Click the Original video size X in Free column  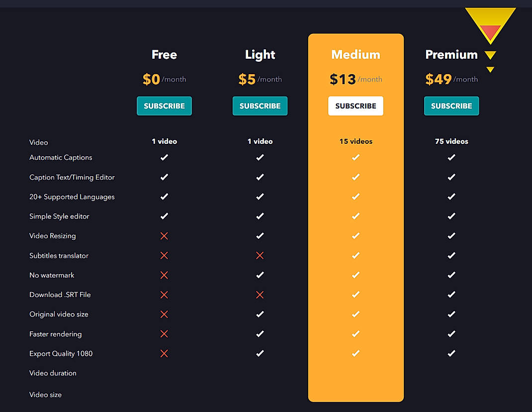164,314
